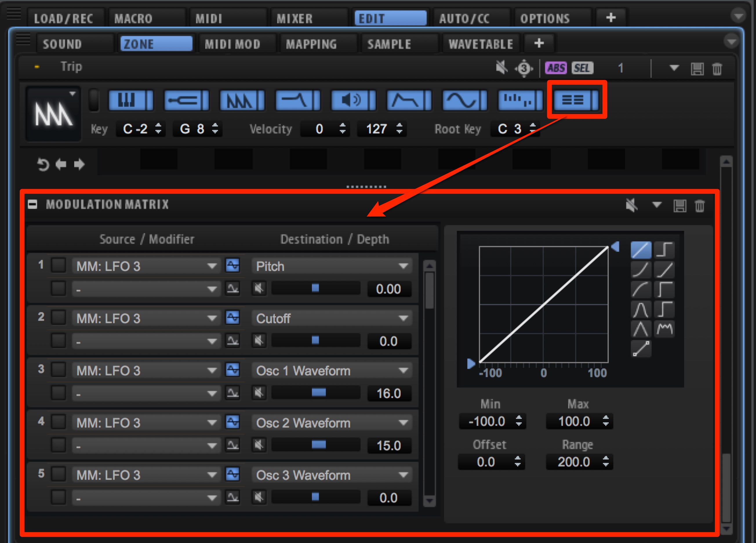Show the Voice Control section button

[x=131, y=100]
